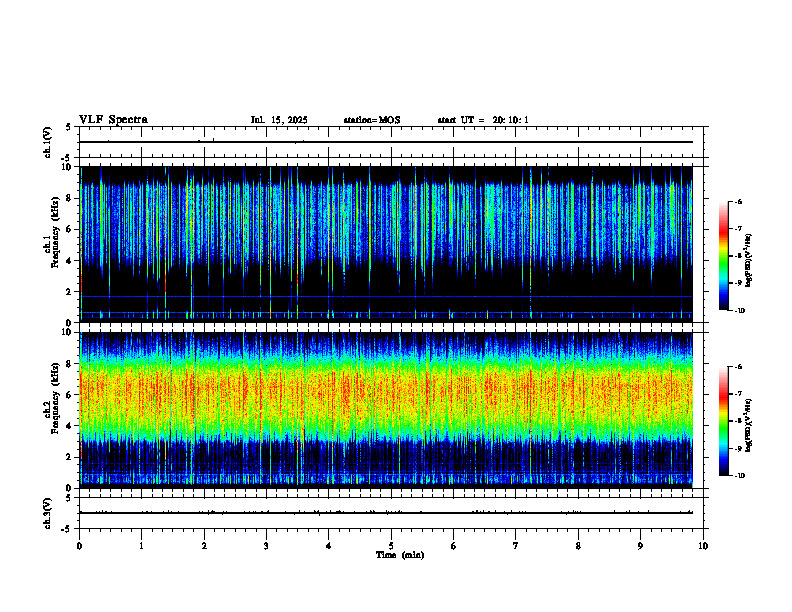Viewport: 792px width, 612px height.
Task: Click the ch.1 frequency tick label "8"
Action: (x=69, y=198)
